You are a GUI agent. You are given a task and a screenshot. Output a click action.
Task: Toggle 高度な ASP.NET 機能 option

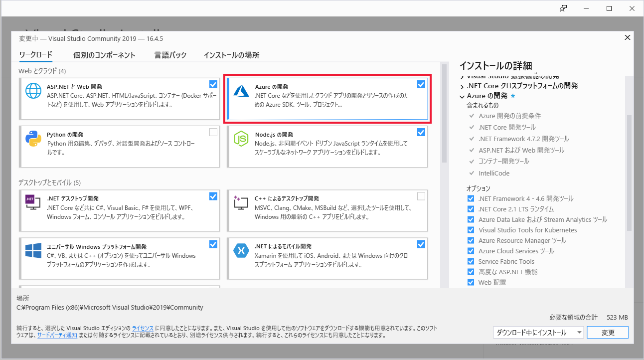471,272
